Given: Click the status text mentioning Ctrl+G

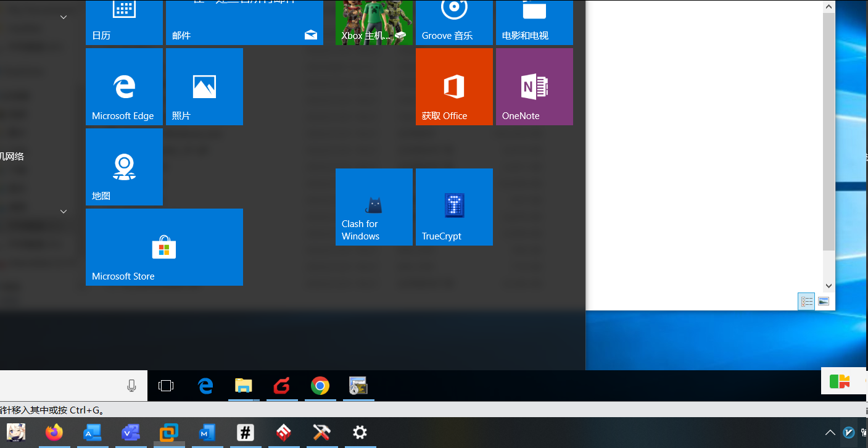Looking at the screenshot, I should coord(52,410).
